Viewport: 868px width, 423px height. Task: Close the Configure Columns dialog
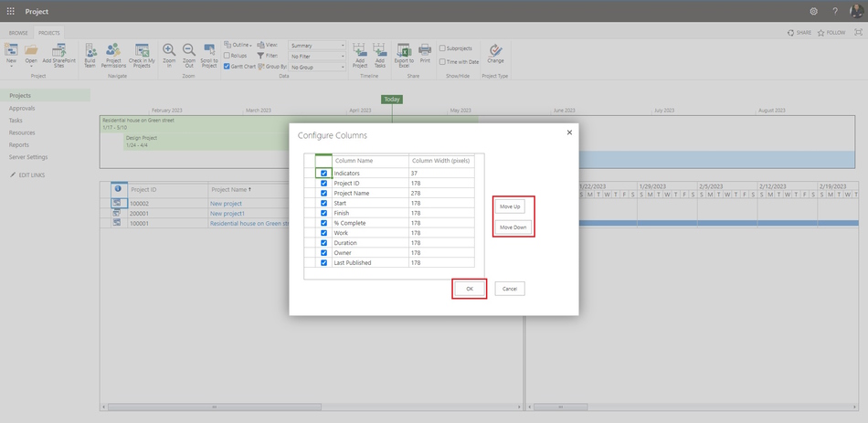(x=569, y=132)
